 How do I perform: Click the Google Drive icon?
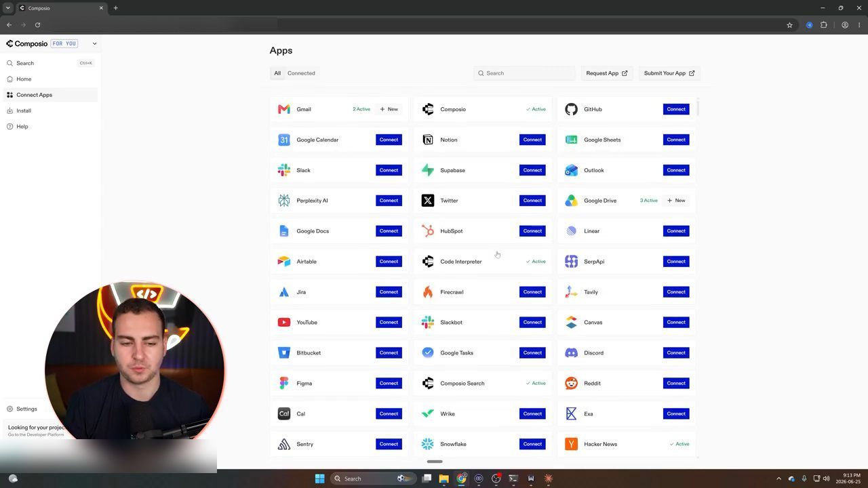572,201
